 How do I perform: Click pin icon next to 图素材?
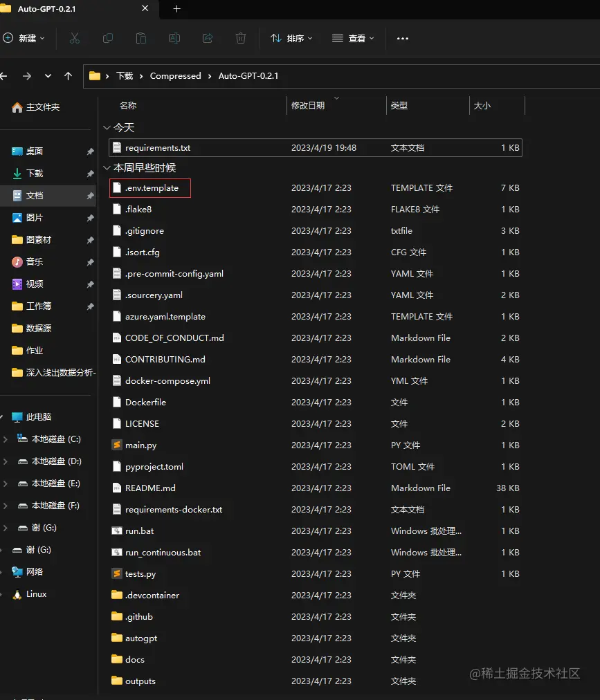click(90, 240)
